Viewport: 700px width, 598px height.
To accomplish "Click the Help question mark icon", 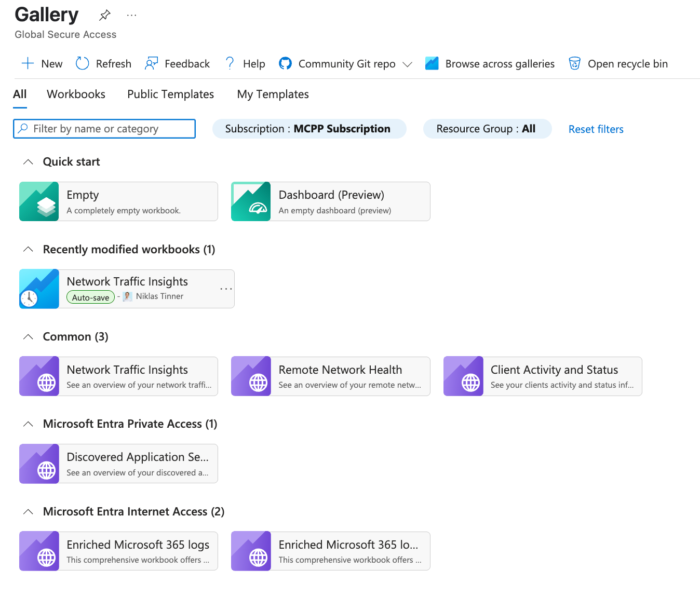I will point(230,63).
